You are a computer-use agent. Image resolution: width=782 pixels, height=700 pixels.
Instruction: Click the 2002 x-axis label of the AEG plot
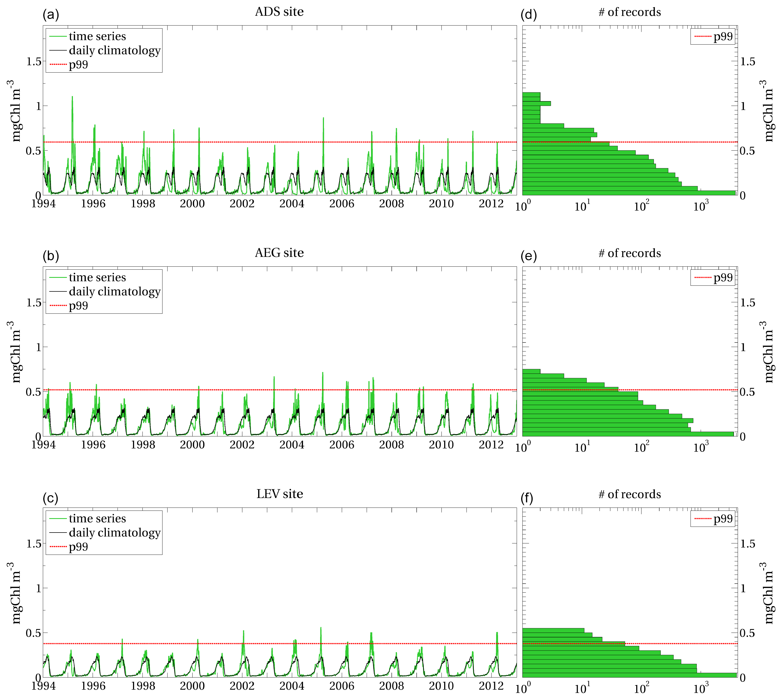tap(242, 445)
